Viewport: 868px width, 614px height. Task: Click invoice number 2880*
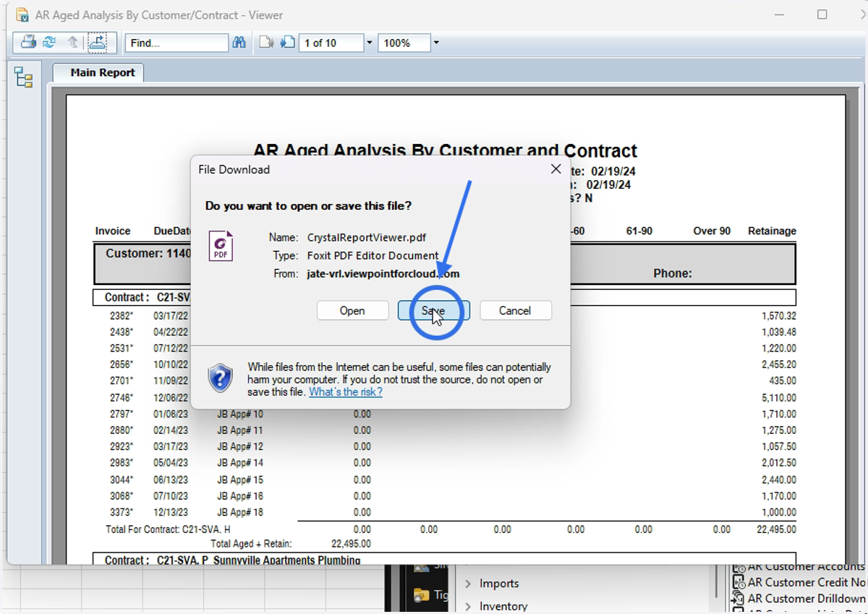(122, 430)
